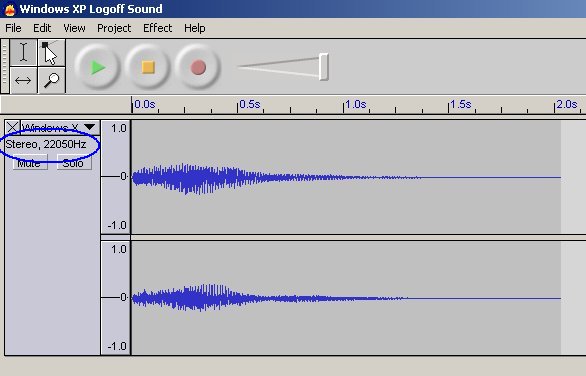Open the Project menu
This screenshot has width=586, height=376.
pyautogui.click(x=114, y=28)
